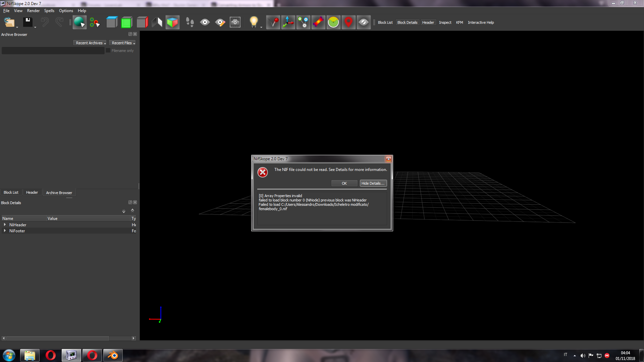
Task: Open Blender from the taskbar
Action: click(113, 355)
